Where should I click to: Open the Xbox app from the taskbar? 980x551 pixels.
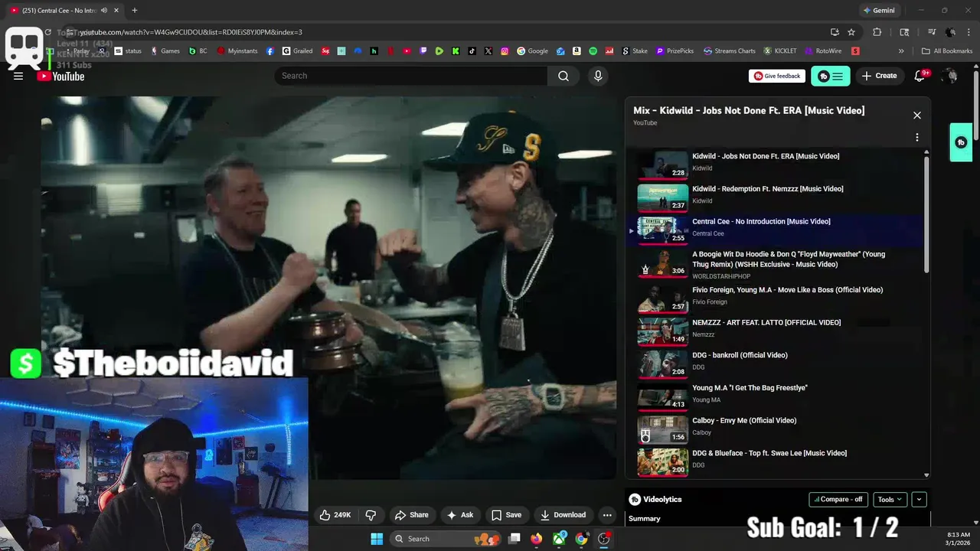[560, 539]
